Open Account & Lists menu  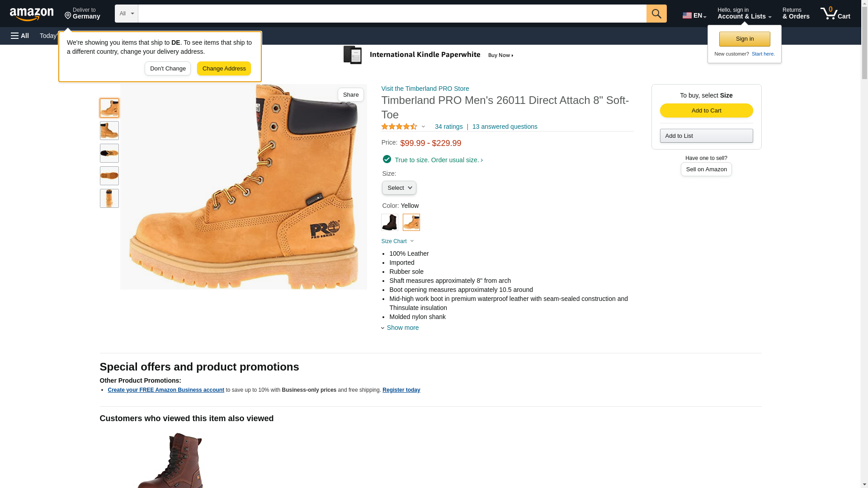pos(744,14)
